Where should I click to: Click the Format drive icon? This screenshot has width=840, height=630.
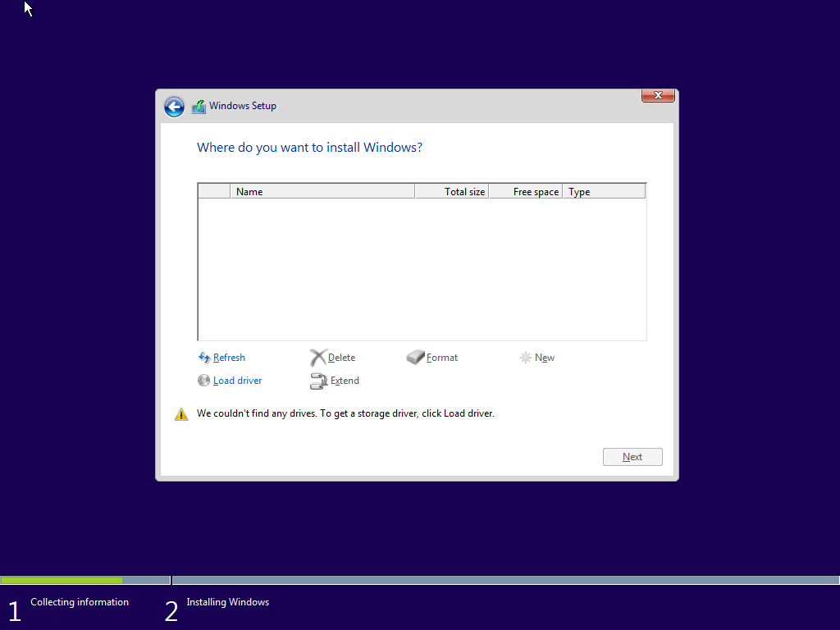click(416, 358)
